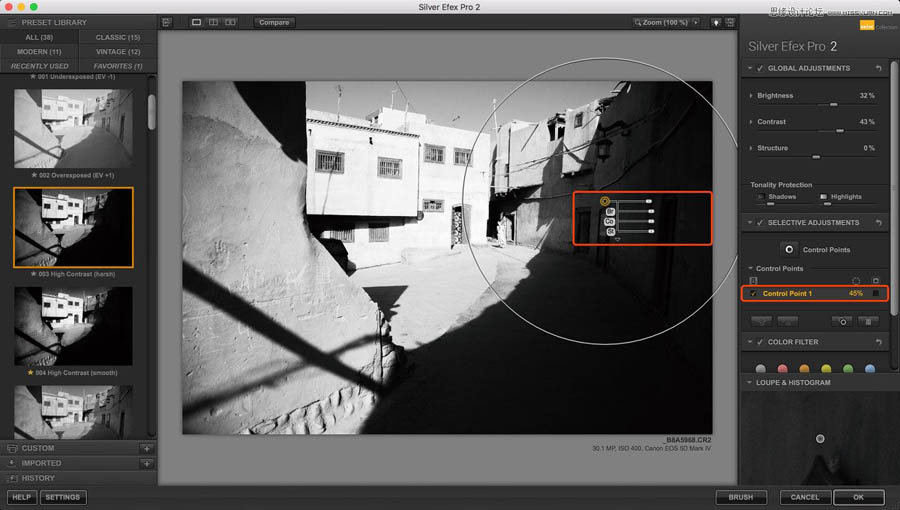Click the HELP button
The height and width of the screenshot is (510, 900).
[22, 497]
